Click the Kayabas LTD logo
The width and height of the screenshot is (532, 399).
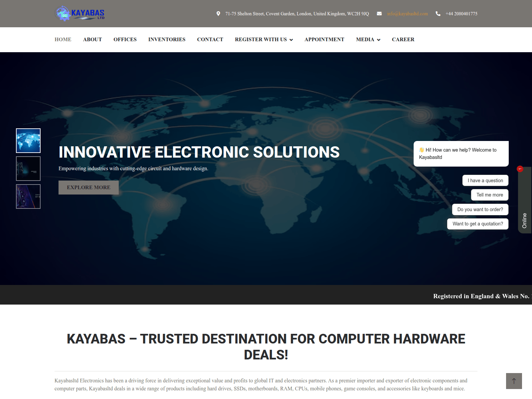pos(80,13)
